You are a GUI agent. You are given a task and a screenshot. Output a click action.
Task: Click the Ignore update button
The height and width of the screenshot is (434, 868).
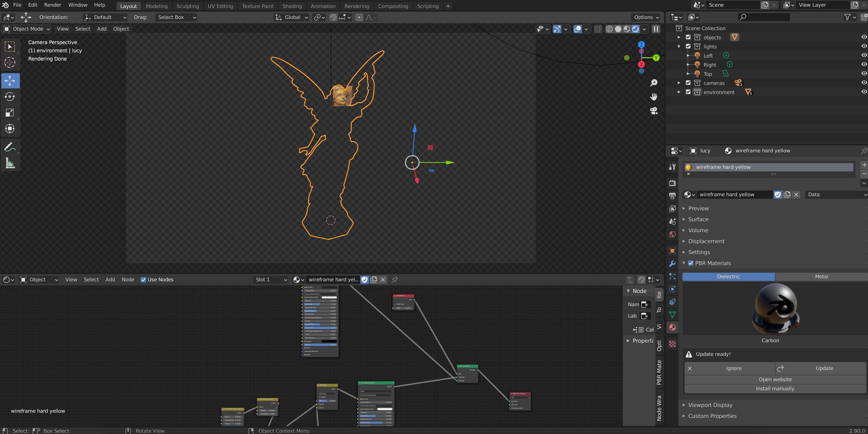pos(730,368)
